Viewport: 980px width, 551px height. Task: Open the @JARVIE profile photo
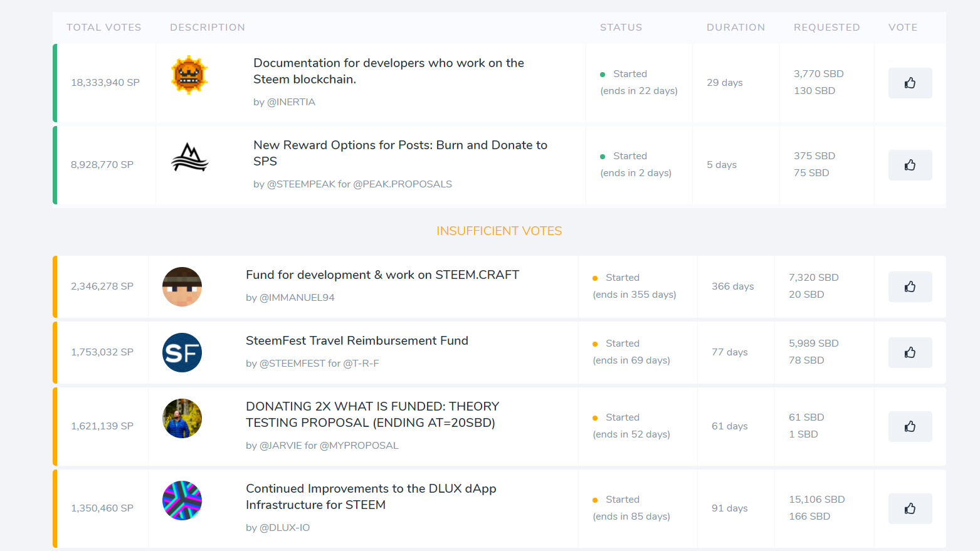pos(182,418)
